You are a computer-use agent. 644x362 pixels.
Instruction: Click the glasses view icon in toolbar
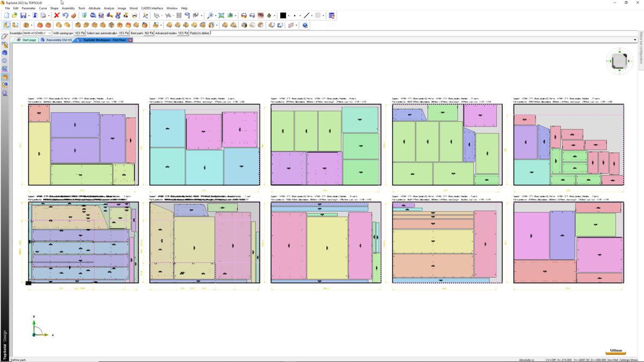point(243,16)
